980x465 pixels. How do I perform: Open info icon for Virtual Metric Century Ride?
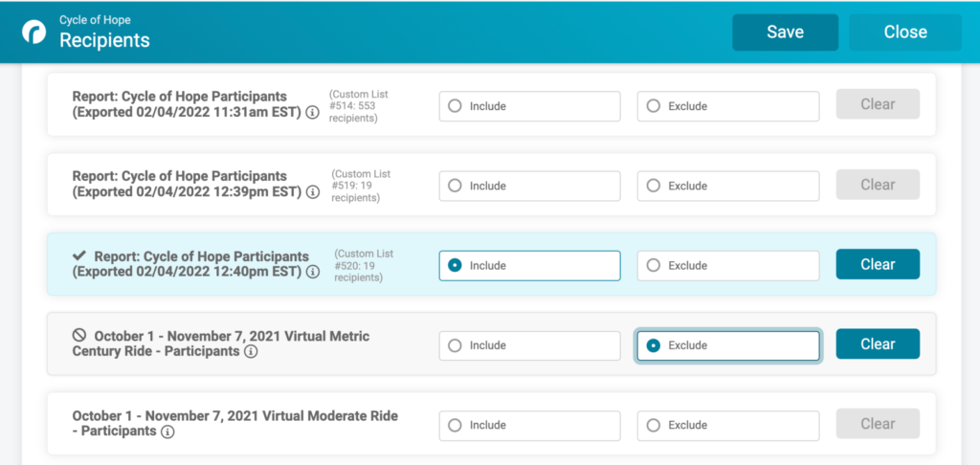[251, 352]
